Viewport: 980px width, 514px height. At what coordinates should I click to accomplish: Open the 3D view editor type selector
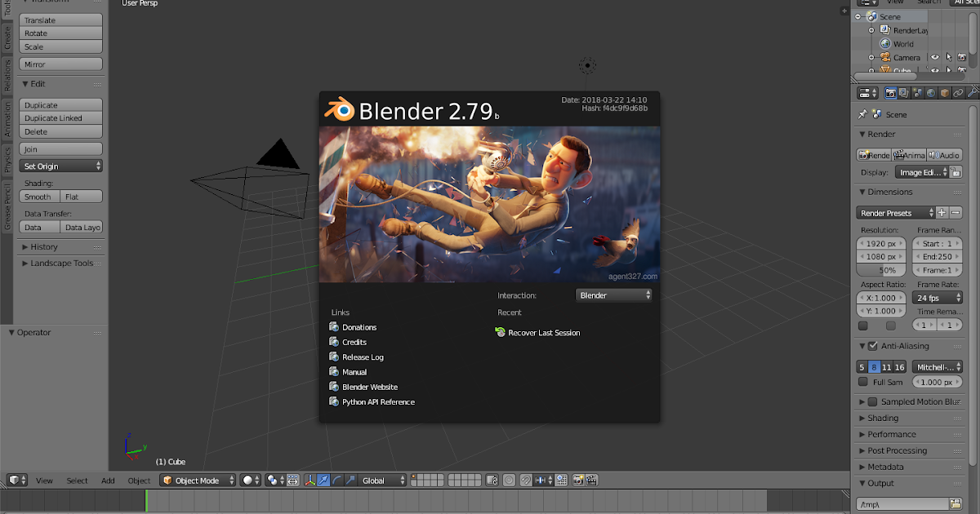click(x=18, y=481)
